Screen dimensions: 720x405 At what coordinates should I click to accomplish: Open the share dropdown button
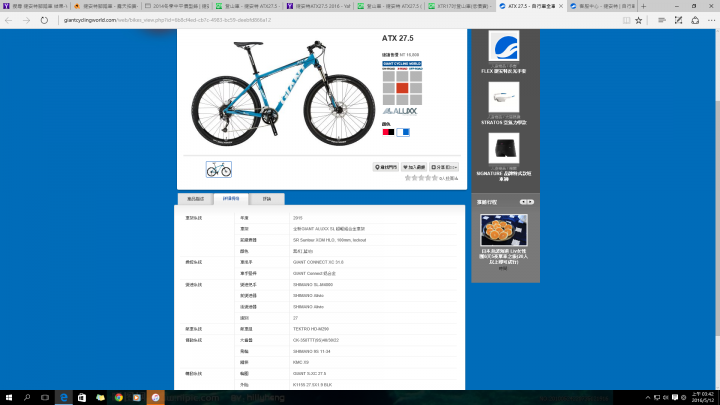point(444,167)
